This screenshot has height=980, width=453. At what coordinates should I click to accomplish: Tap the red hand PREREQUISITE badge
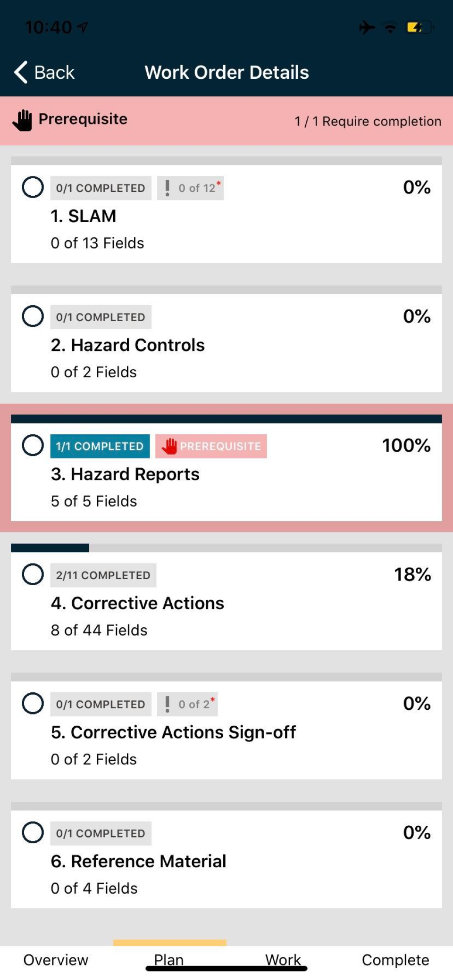pos(211,446)
